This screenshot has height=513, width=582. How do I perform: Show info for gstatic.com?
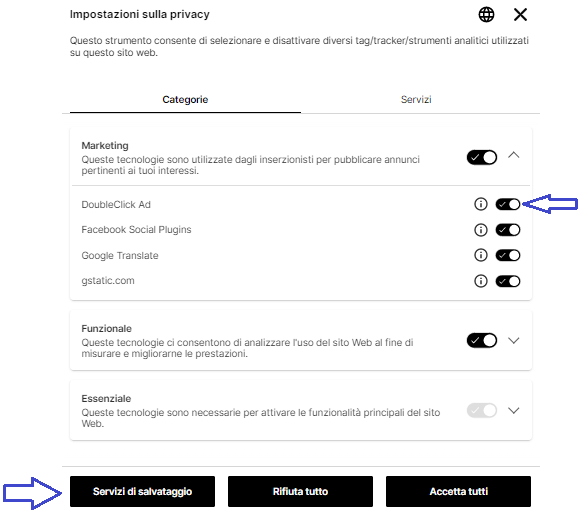(x=481, y=281)
